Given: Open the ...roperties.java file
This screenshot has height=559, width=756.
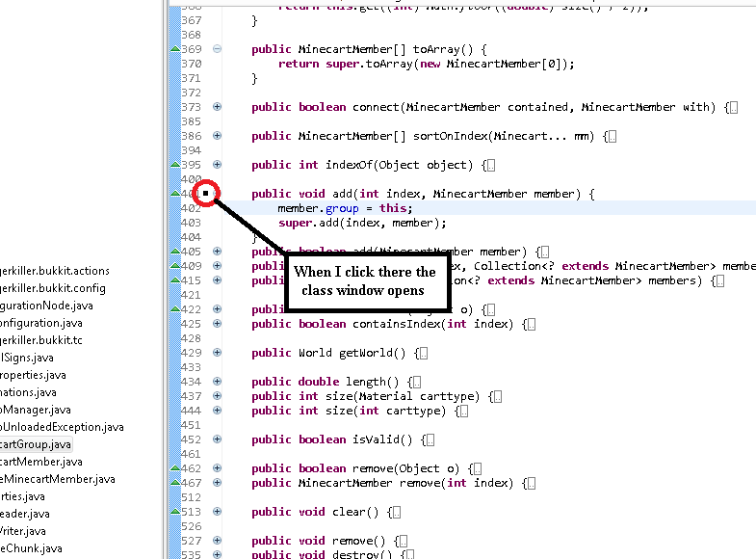Looking at the screenshot, I should tap(33, 375).
